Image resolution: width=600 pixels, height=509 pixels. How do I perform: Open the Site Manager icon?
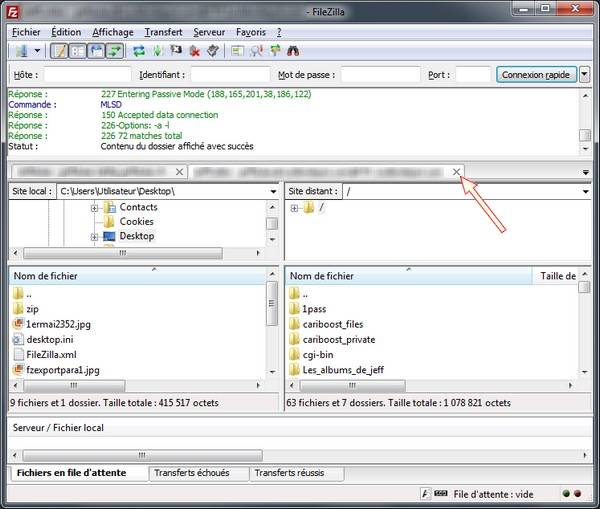pos(22,51)
